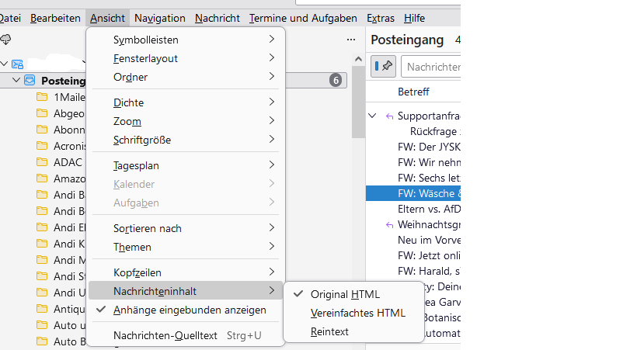The image size is (644, 350).
Task: Toggle Anhänge eingebunden anzeigen option
Action: 190,310
